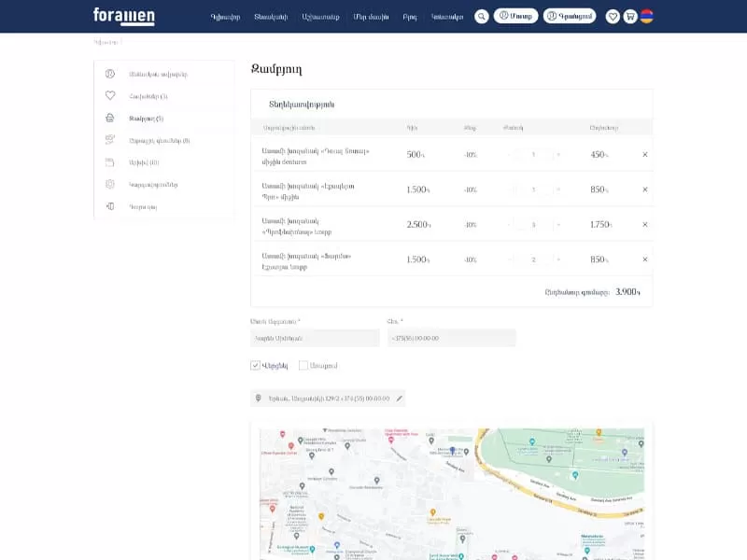Open the Աշխատանք header menu item

320,17
